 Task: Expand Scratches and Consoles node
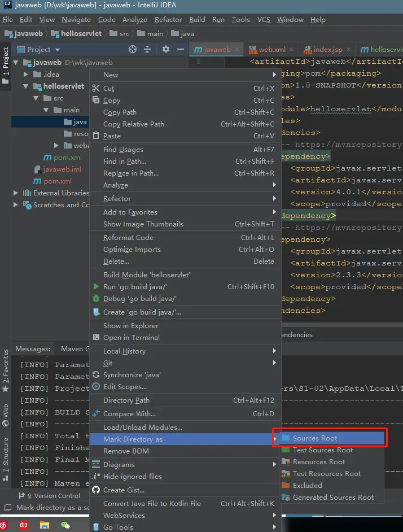click(x=16, y=204)
